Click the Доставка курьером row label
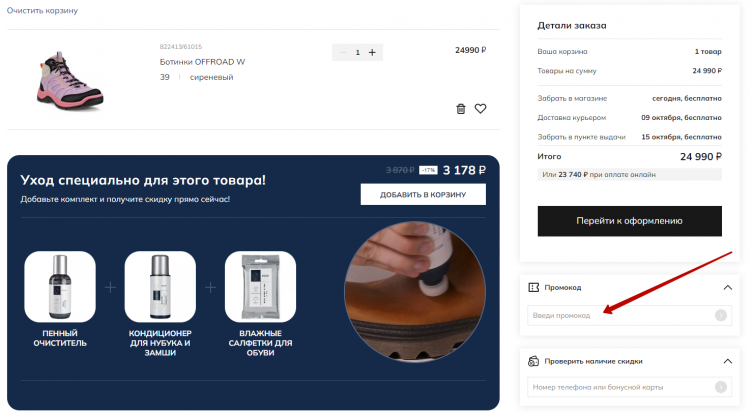752x418 pixels. pyautogui.click(x=572, y=117)
